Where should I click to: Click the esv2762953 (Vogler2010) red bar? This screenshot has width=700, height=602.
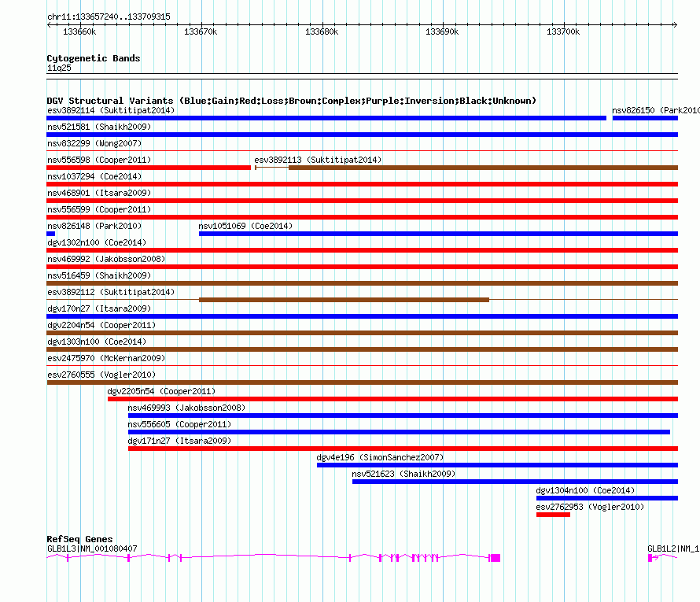point(553,515)
